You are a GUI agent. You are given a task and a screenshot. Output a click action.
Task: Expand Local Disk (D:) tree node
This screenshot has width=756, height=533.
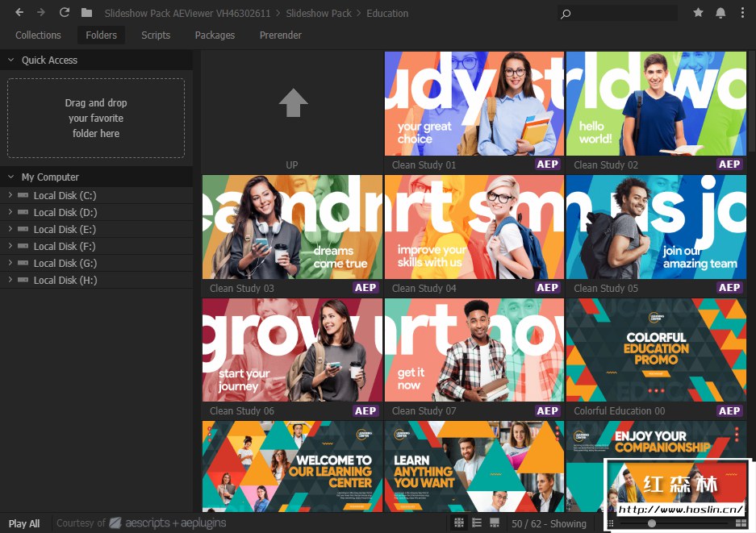[10, 212]
